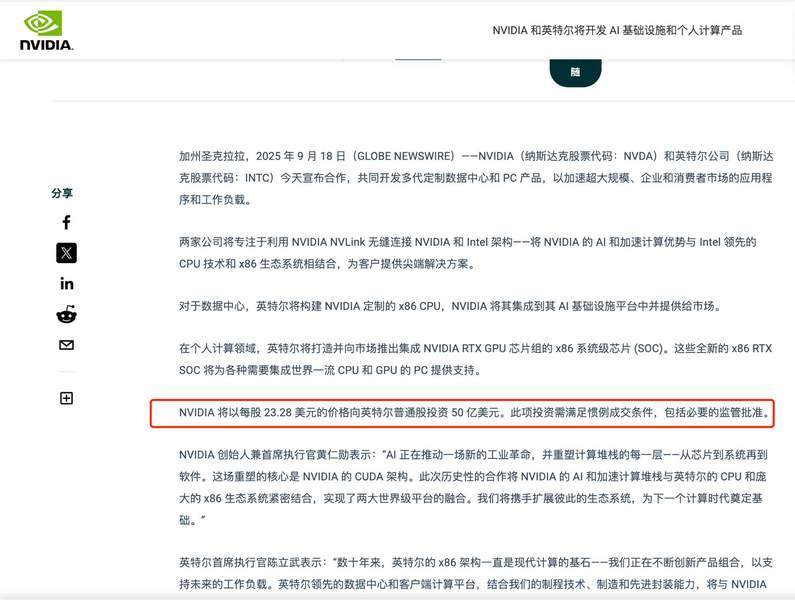Click paragraph starting 加州圣克拉拉

(476, 178)
